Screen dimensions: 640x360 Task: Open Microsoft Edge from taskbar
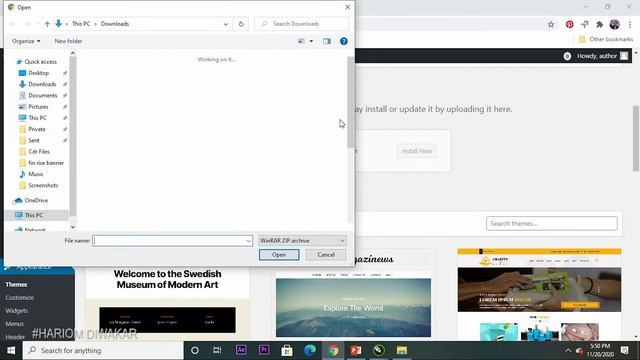pos(310,350)
